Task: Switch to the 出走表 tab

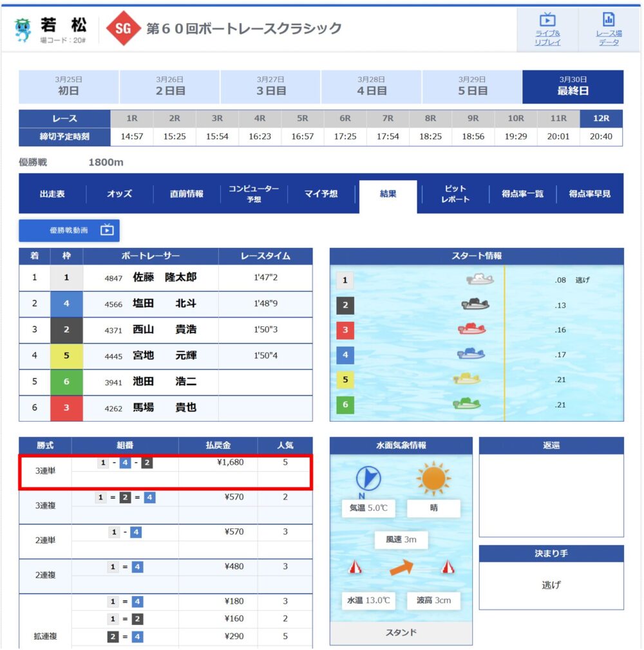Action: click(x=52, y=194)
